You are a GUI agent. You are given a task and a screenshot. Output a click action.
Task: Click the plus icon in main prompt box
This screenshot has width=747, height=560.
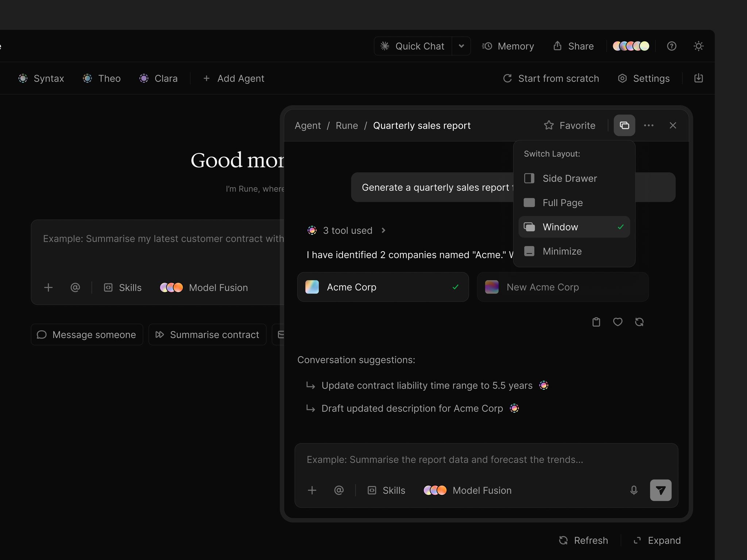(x=49, y=288)
